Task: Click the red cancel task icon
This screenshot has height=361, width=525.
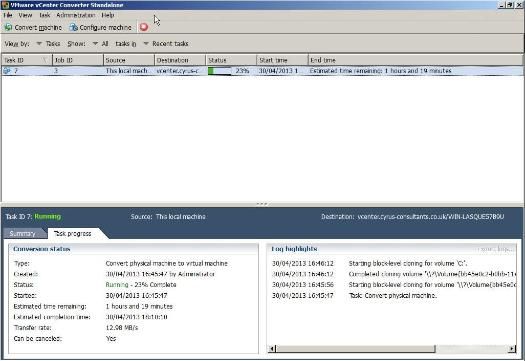Action: point(144,27)
